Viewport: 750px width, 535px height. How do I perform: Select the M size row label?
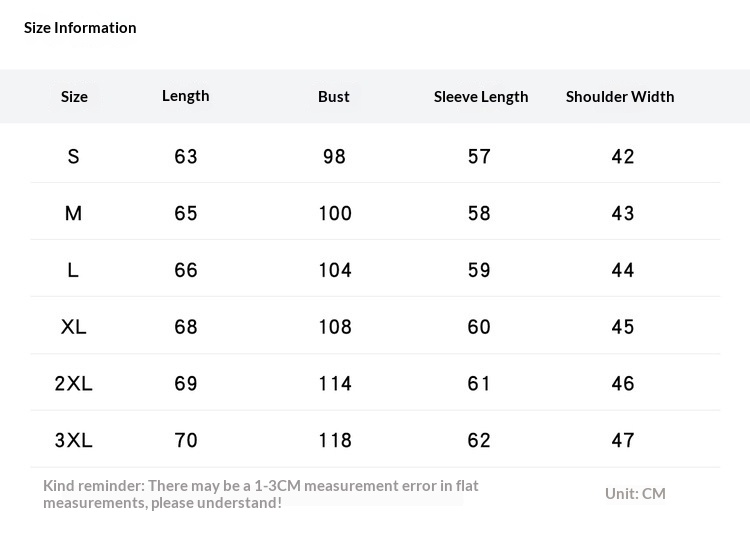coord(73,213)
